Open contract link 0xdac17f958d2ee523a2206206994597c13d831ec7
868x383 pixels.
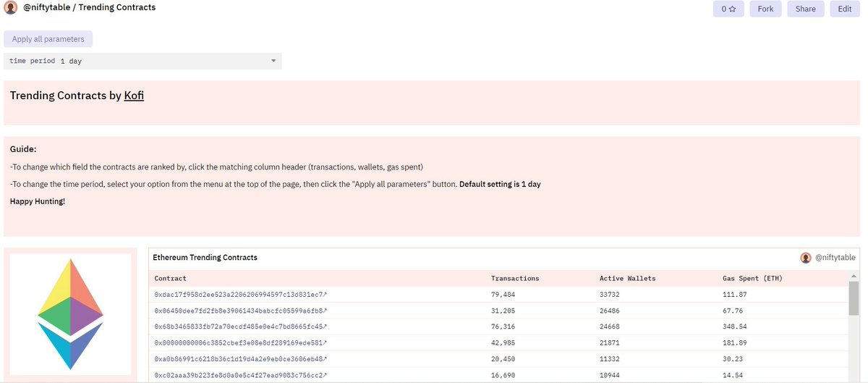(241, 295)
